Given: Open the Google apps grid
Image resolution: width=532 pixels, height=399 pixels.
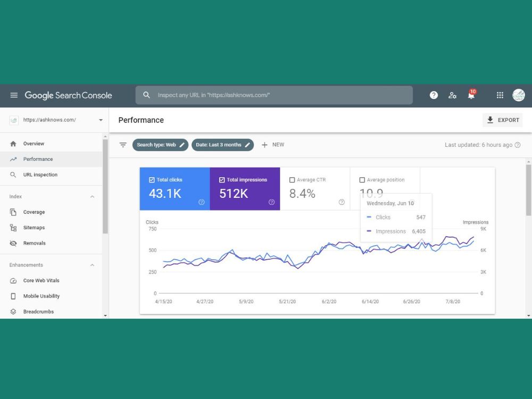Looking at the screenshot, I should pos(500,95).
